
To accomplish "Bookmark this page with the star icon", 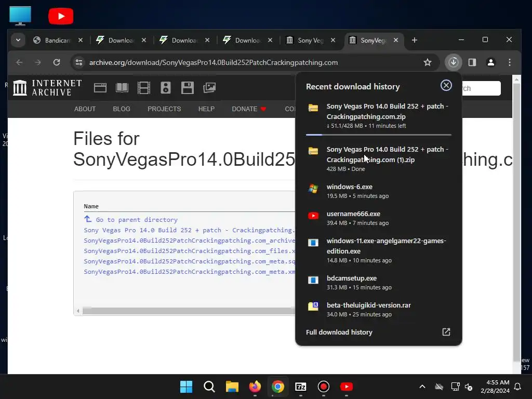I will click(x=428, y=62).
